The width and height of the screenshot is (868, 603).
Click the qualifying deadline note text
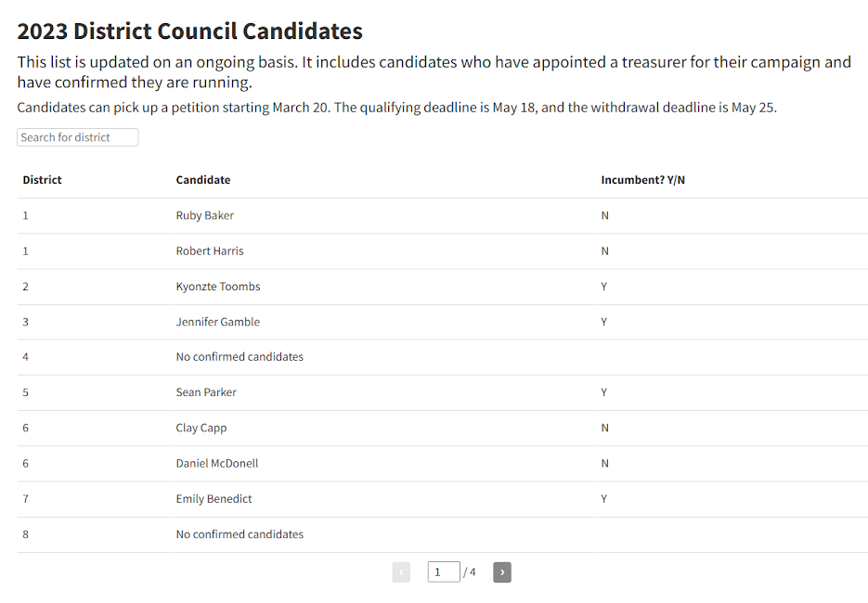(396, 108)
